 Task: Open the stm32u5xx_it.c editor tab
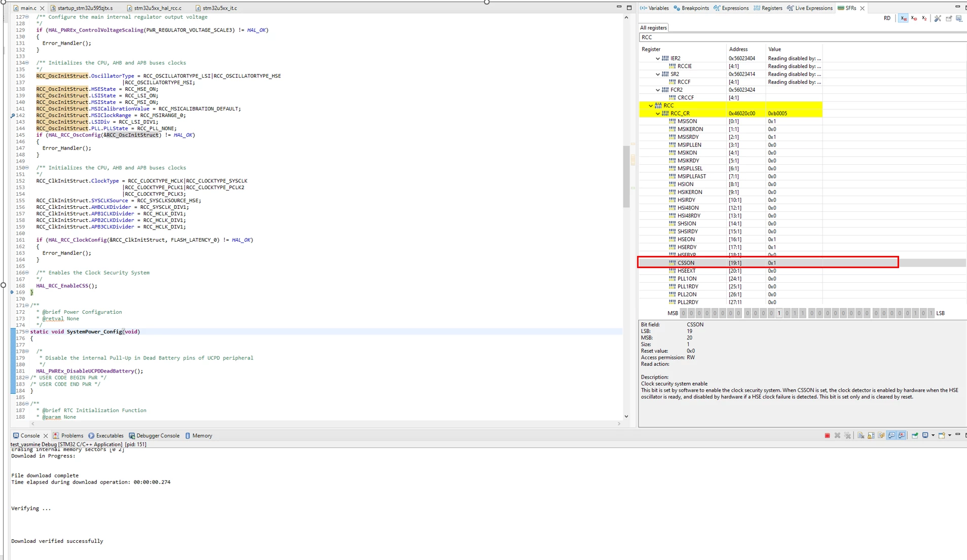click(x=216, y=8)
